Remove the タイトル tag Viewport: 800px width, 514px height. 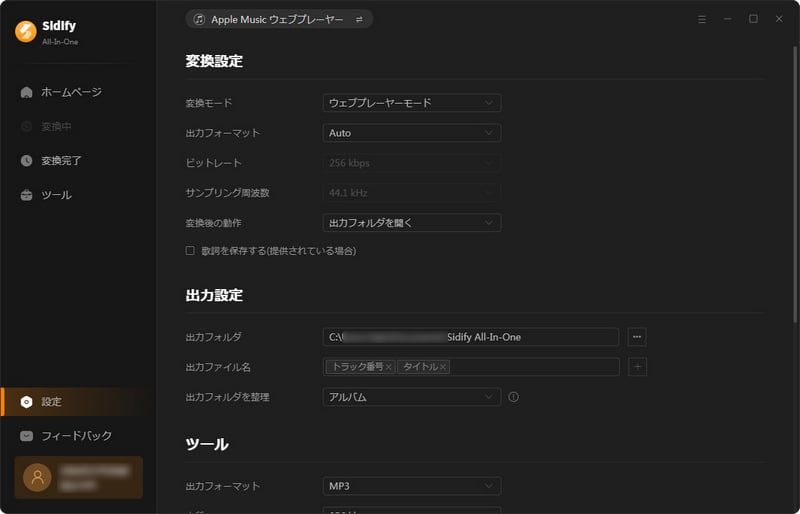tap(443, 367)
